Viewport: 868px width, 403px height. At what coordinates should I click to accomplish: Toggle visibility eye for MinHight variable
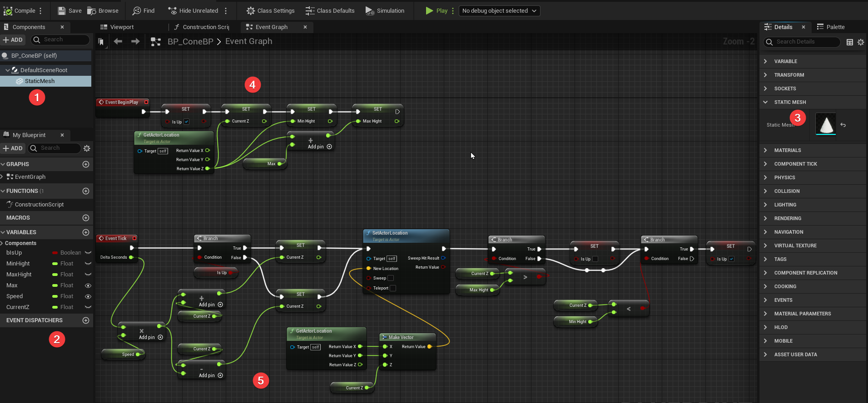tap(88, 264)
